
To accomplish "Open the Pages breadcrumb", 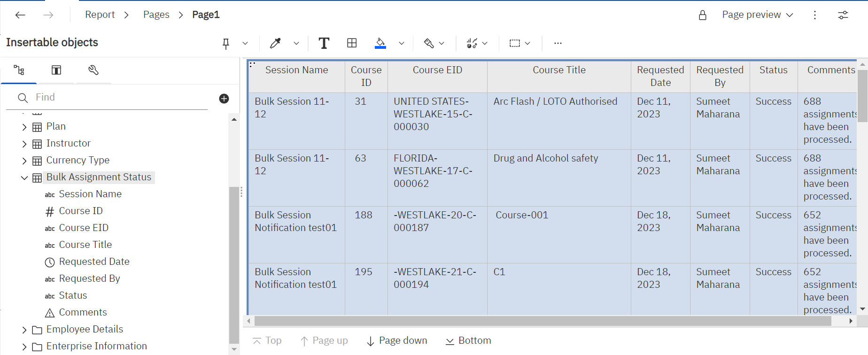I will [156, 15].
